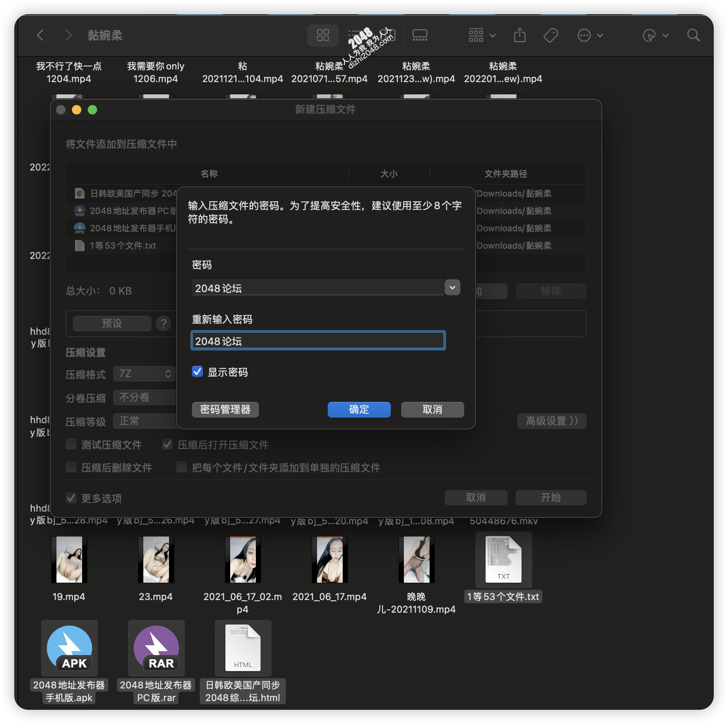Open the Finder search magnifier
This screenshot has height=724, width=728.
click(x=693, y=36)
